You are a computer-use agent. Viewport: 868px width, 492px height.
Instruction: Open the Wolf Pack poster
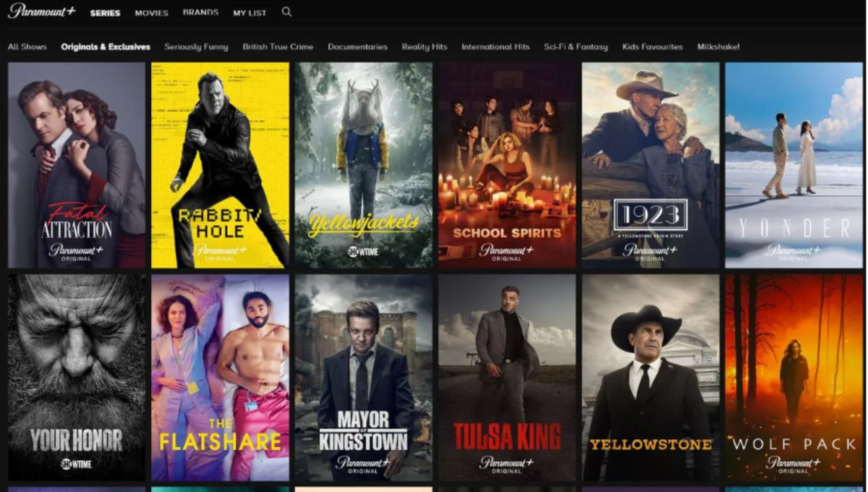click(794, 378)
